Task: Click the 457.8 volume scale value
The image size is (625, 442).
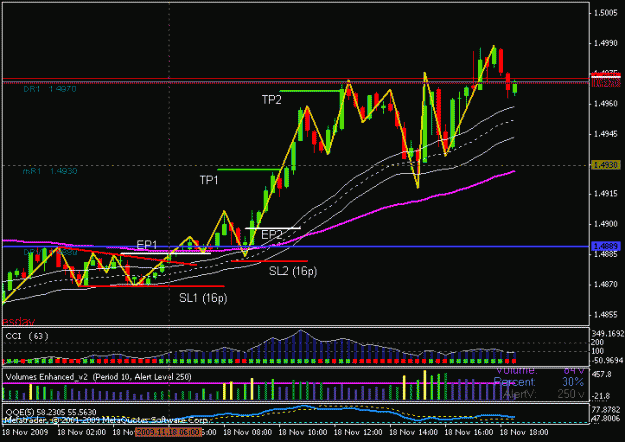Action: click(601, 375)
